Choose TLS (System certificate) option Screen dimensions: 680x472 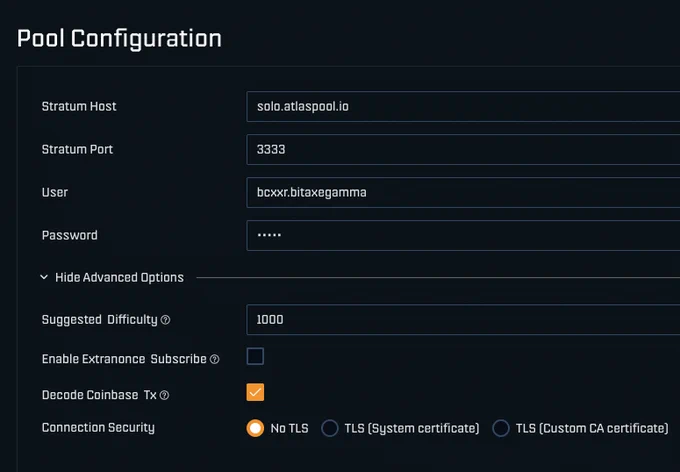point(330,428)
